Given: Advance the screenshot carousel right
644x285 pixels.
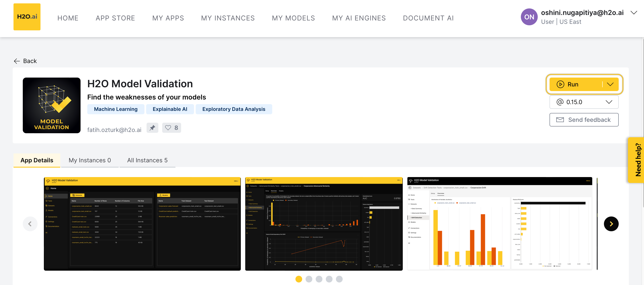Looking at the screenshot, I should 612,224.
